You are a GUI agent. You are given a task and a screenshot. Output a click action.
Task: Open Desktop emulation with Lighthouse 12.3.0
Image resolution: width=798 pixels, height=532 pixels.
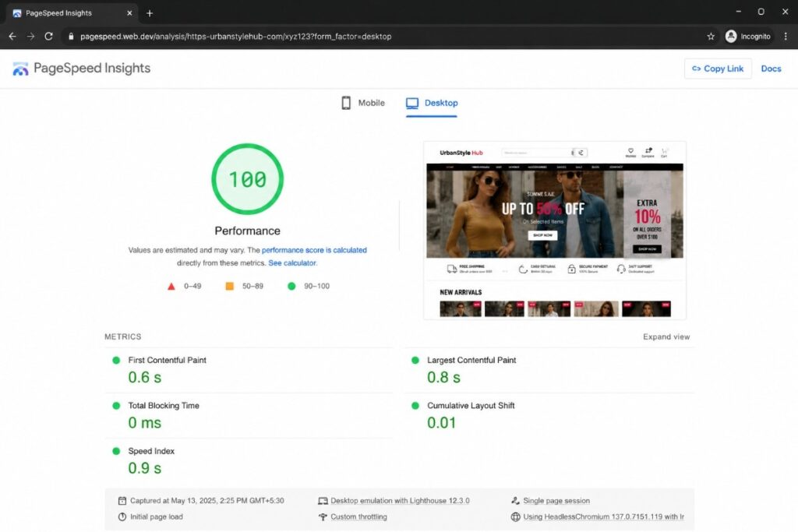(x=400, y=501)
